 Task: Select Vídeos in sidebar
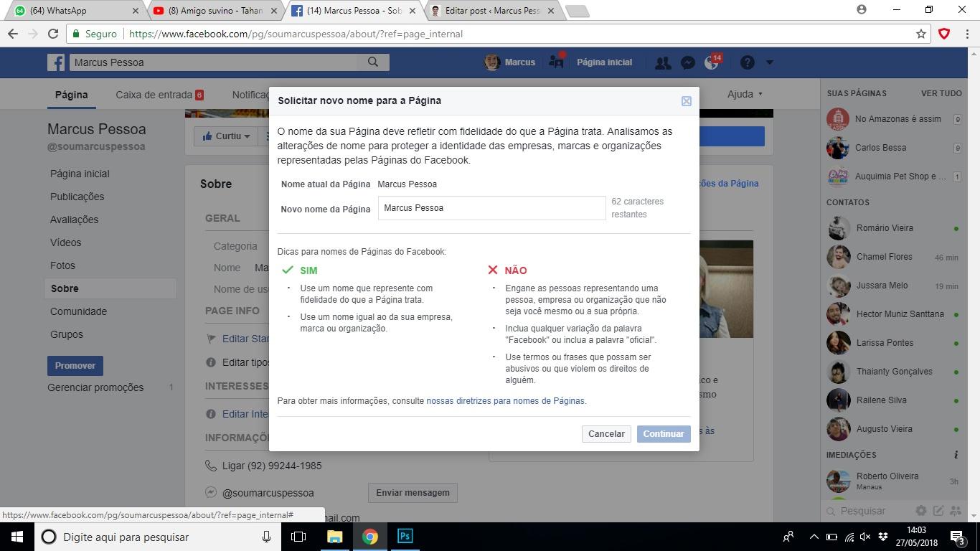point(65,242)
